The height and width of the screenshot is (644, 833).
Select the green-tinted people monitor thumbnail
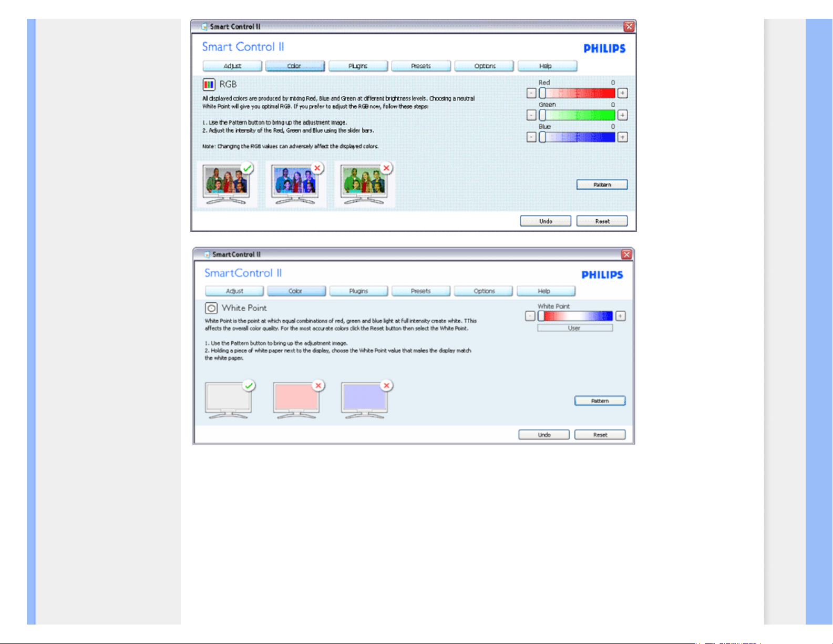365,184
